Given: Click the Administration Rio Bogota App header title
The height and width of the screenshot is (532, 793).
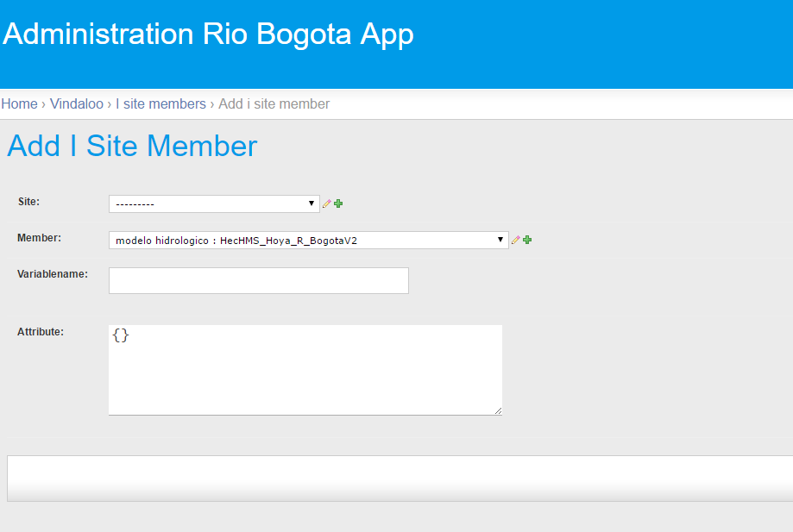Looking at the screenshot, I should tap(208, 34).
